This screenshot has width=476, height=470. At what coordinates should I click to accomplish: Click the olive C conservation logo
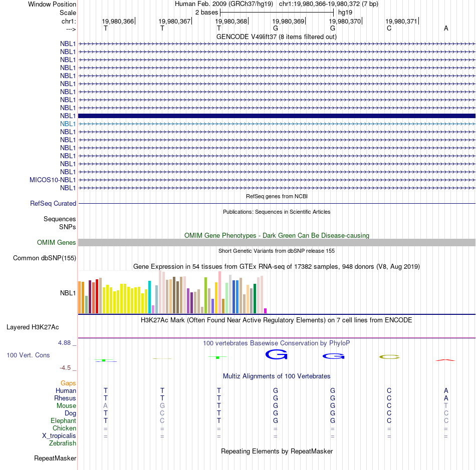coord(389,357)
